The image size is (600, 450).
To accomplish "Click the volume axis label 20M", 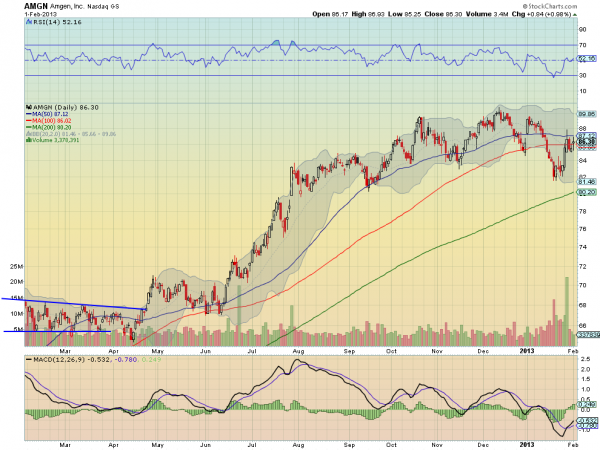I will (17, 282).
